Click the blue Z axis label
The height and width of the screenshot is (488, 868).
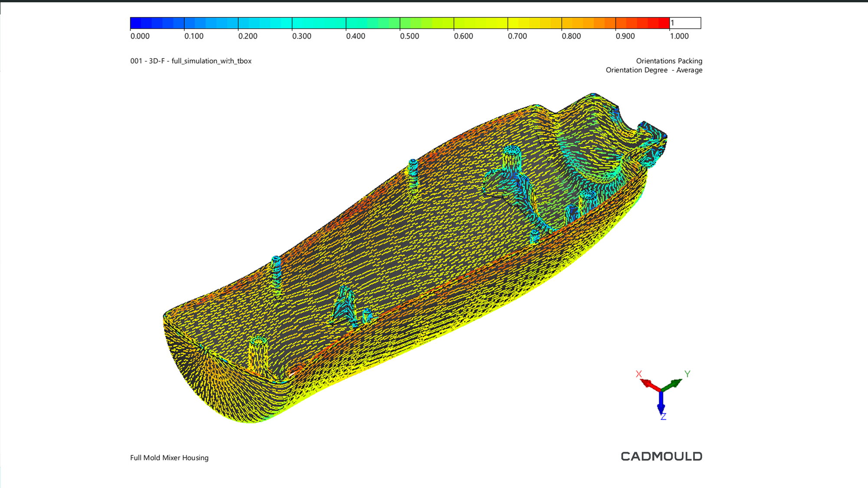[663, 417]
